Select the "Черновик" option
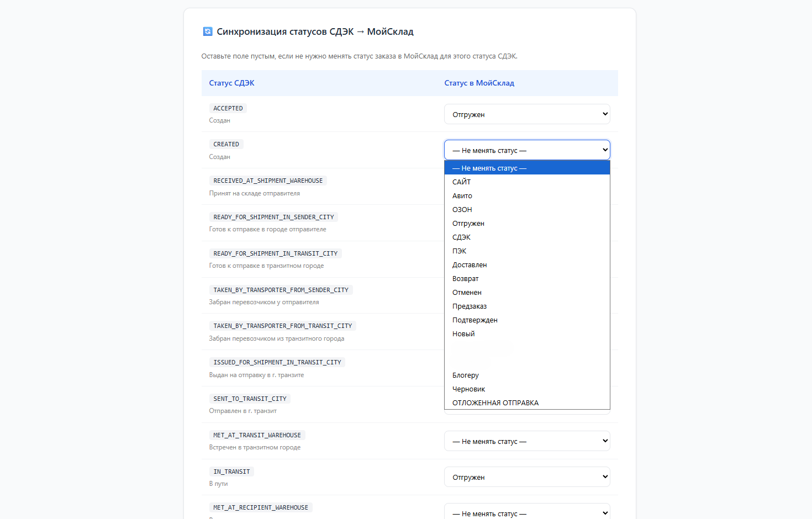Image resolution: width=812 pixels, height=519 pixels. (x=527, y=389)
